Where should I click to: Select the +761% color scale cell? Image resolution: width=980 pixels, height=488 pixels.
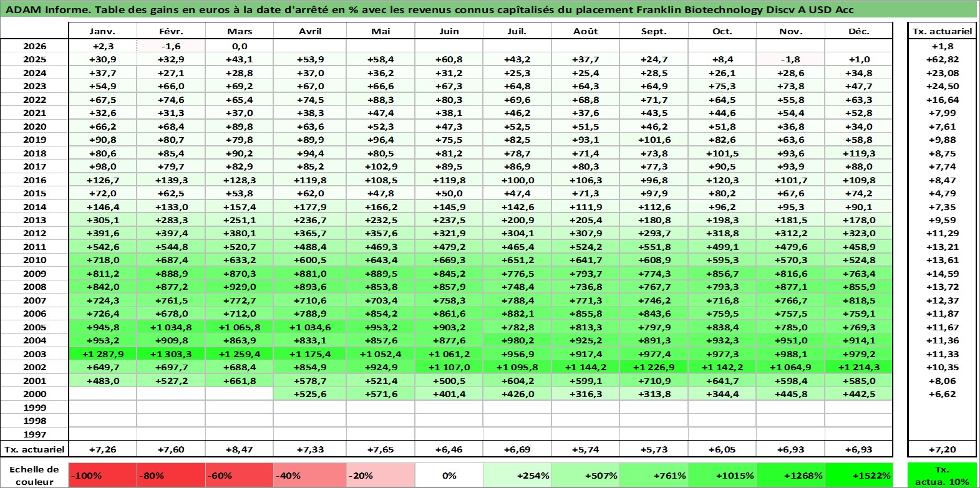pos(654,476)
